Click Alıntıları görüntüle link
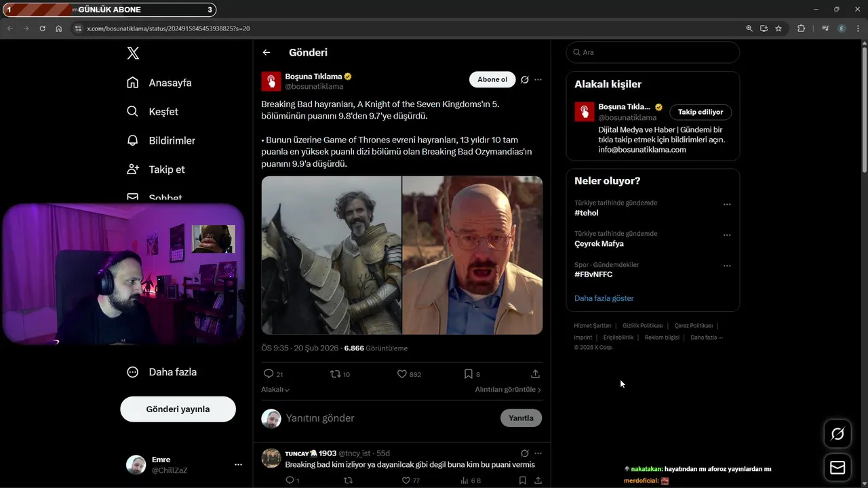Image resolution: width=868 pixels, height=488 pixels. 508,390
